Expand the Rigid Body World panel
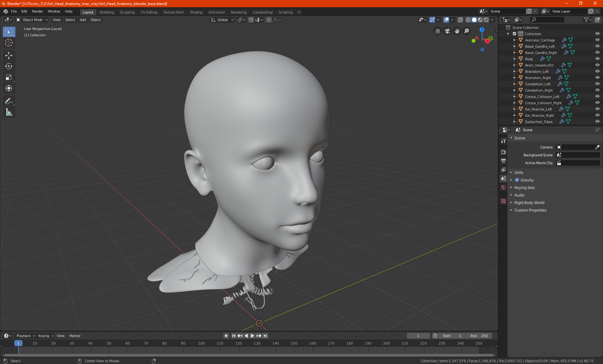 529,203
